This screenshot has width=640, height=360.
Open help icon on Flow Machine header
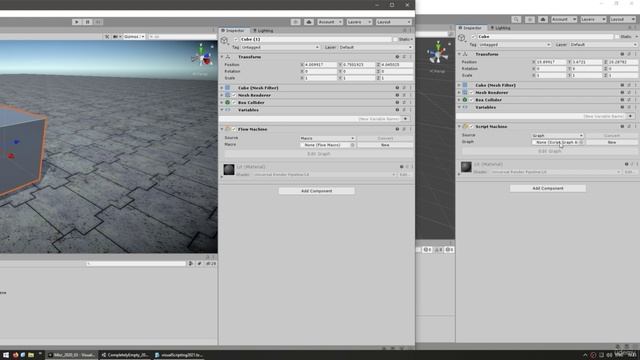coord(397,129)
